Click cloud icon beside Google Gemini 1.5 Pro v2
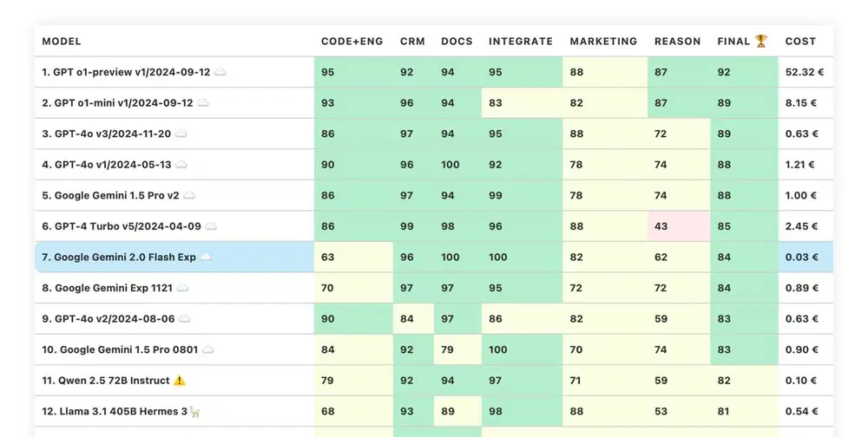Image resolution: width=868 pixels, height=437 pixels. (189, 196)
